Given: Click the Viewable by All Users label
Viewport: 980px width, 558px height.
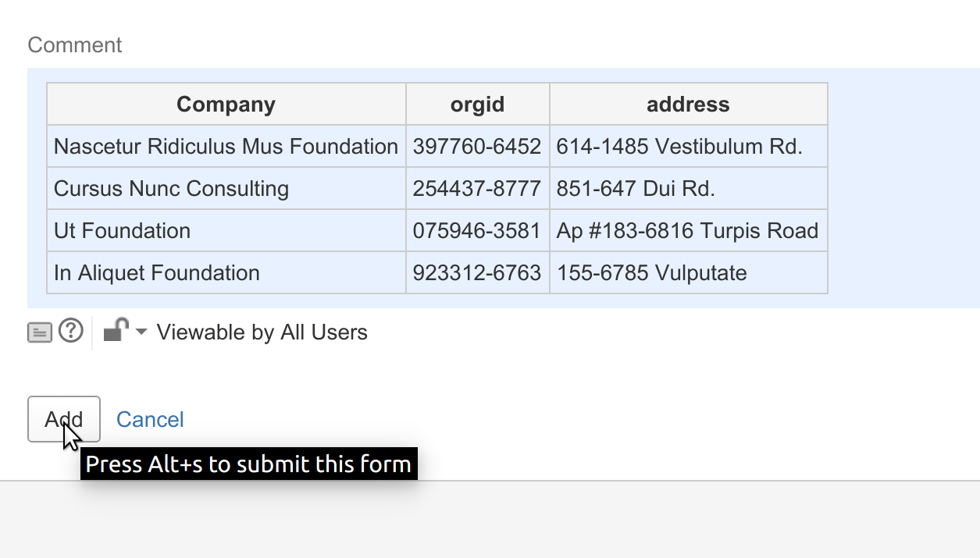Looking at the screenshot, I should tap(262, 332).
